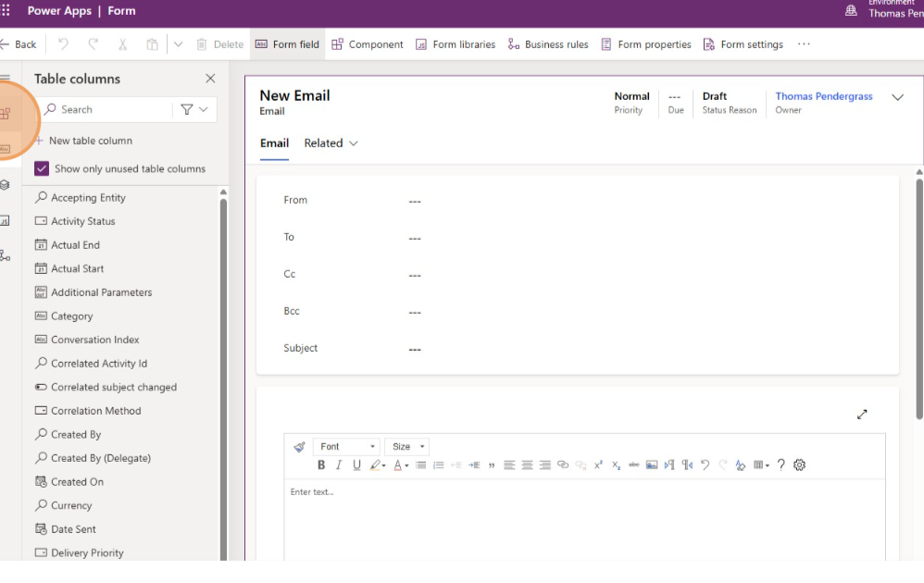Undo in the rich text editor
924x583 pixels.
(705, 465)
